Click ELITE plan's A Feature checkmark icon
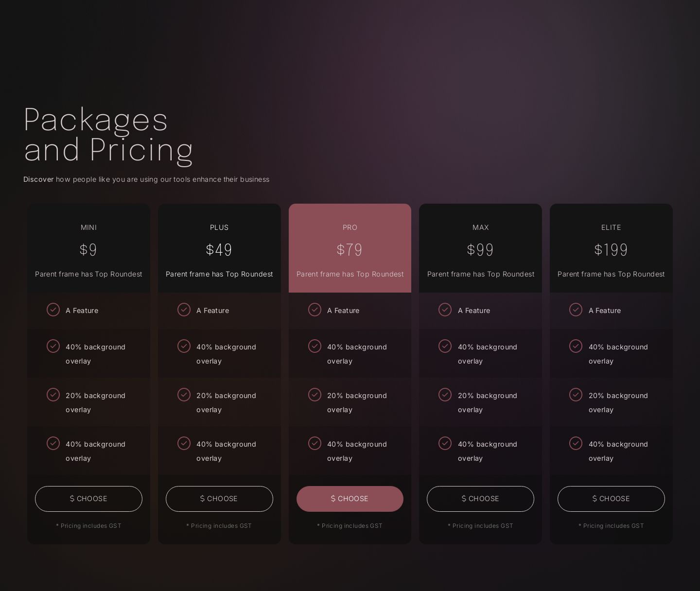Image resolution: width=700 pixels, height=591 pixels. click(576, 310)
